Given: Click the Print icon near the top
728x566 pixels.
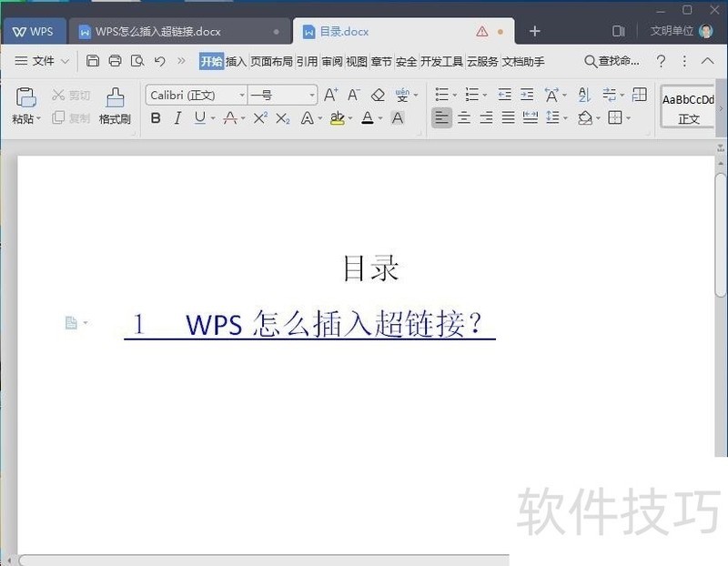Looking at the screenshot, I should click(x=115, y=60).
